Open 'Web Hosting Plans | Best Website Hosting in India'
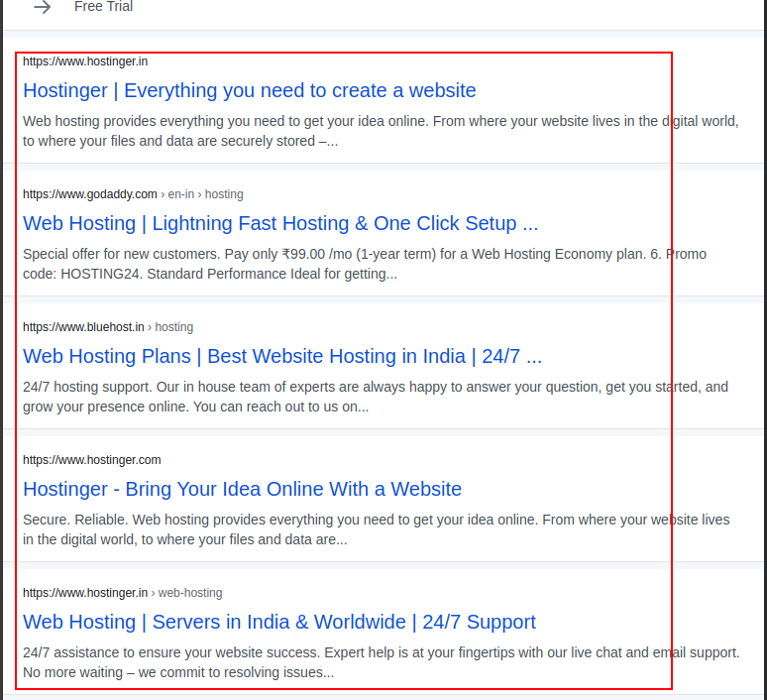Image resolution: width=767 pixels, height=700 pixels. (x=282, y=356)
